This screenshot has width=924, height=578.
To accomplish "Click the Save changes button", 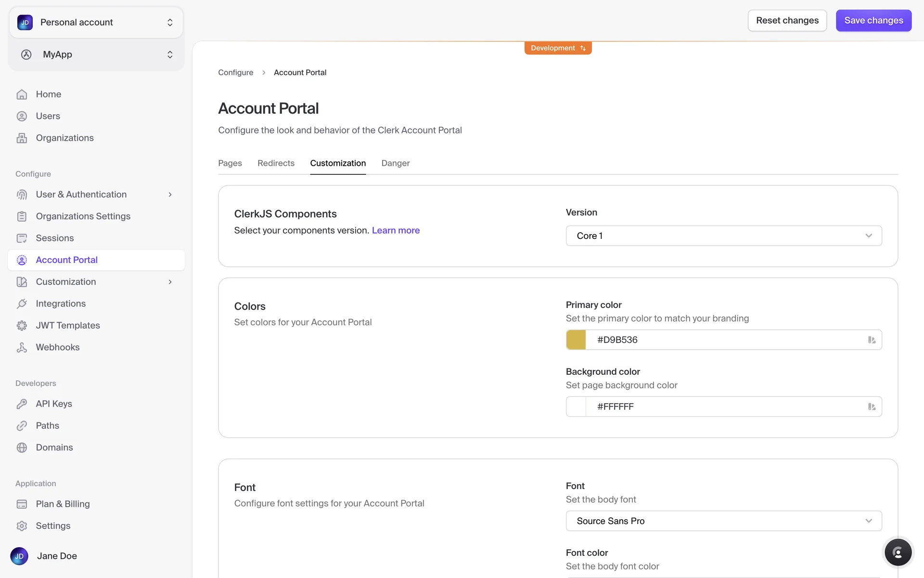I will 873,21.
